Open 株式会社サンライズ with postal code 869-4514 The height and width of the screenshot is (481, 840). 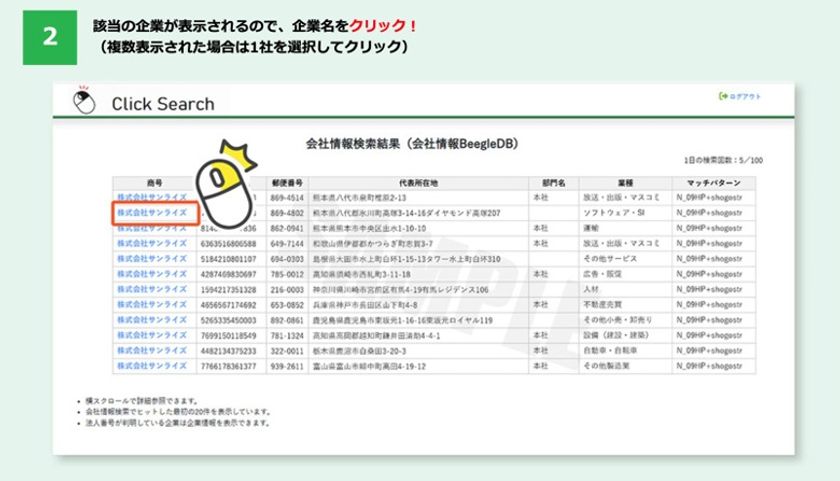point(152,197)
